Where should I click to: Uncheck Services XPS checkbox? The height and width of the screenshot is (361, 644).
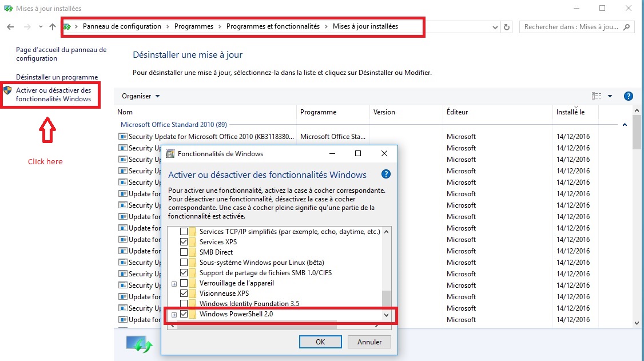184,242
